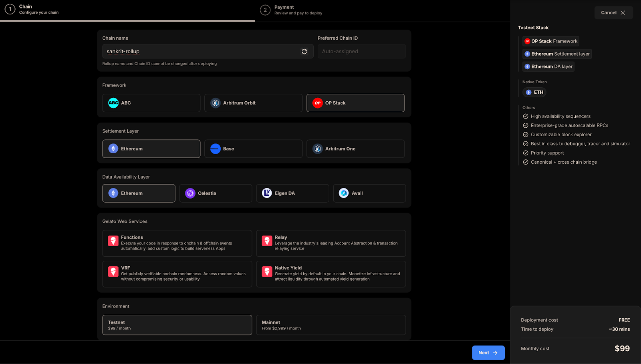Click the VRF service icon
This screenshot has height=364, width=641.
113,271
